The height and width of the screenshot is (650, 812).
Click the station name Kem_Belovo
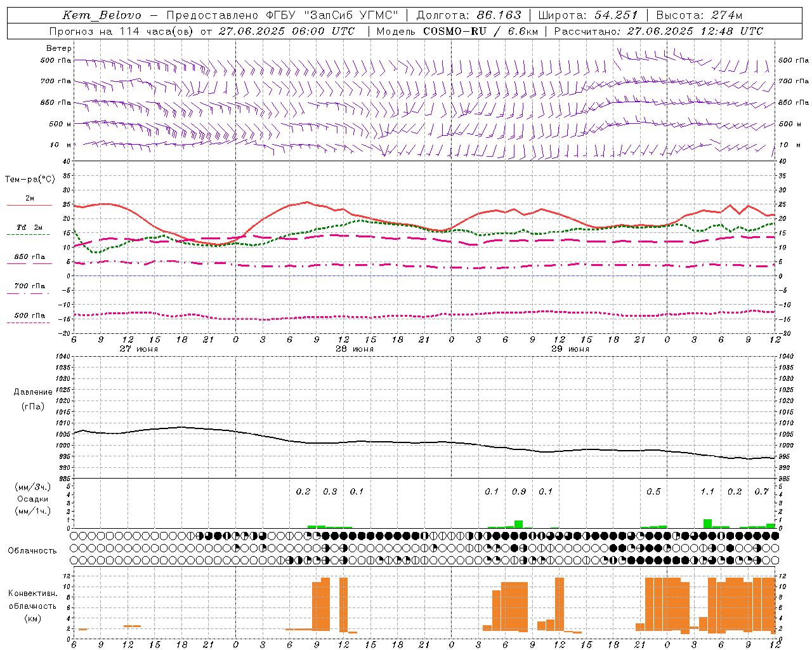point(101,15)
